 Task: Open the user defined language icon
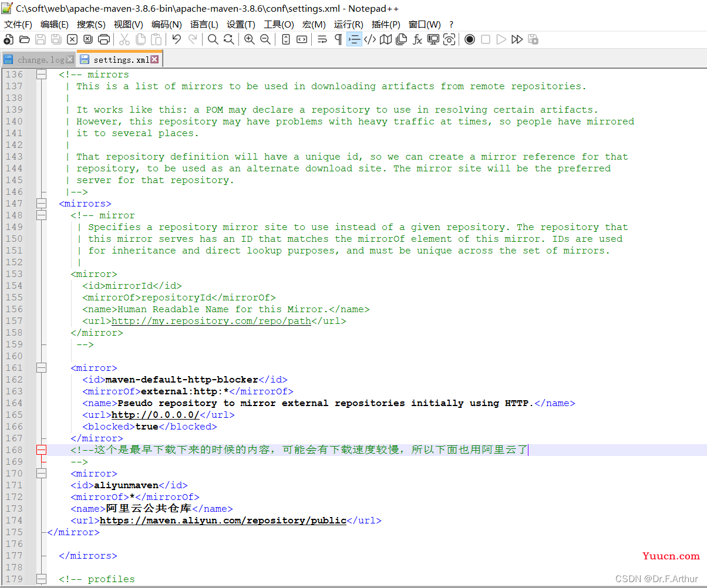(370, 39)
